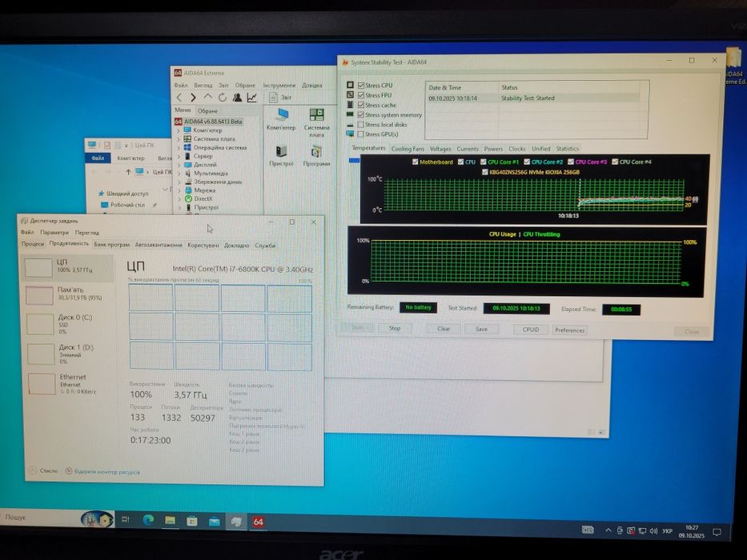747x560 pixels.
Task: Uncheck Stress FPU checkbox
Action: tap(361, 95)
